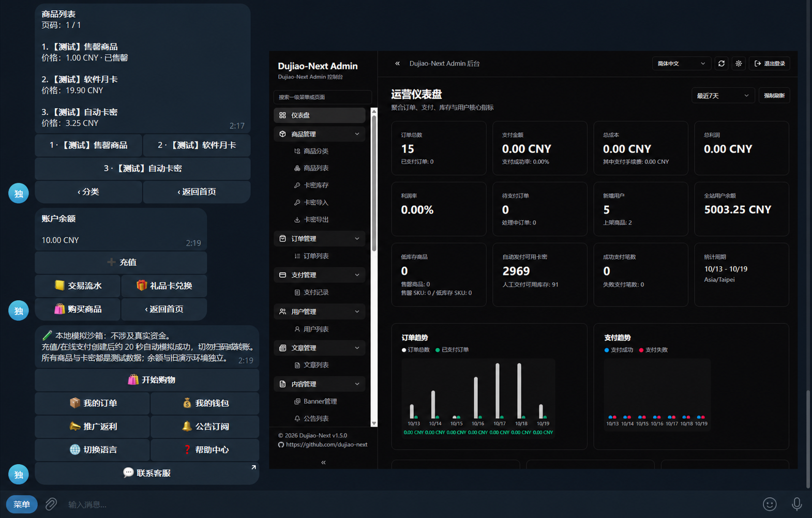Image resolution: width=812 pixels, height=518 pixels.
Task: Open the 最近7天 date range dropdown
Action: [x=723, y=96]
